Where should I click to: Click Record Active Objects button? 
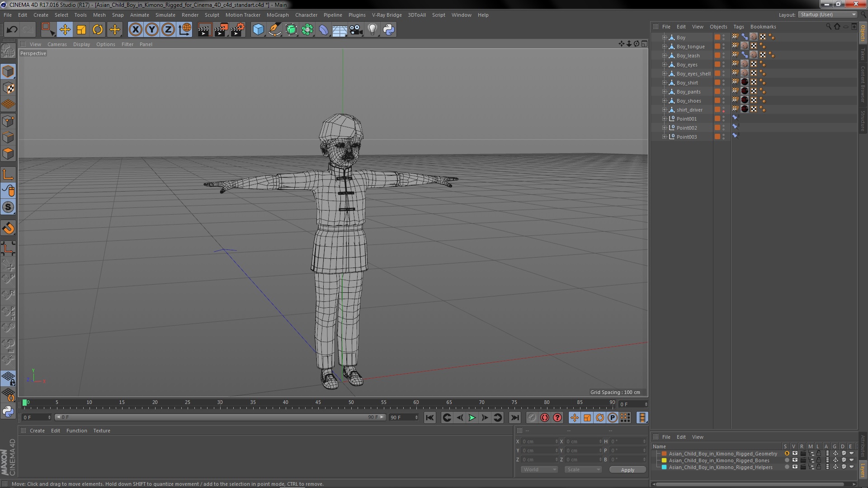(532, 418)
